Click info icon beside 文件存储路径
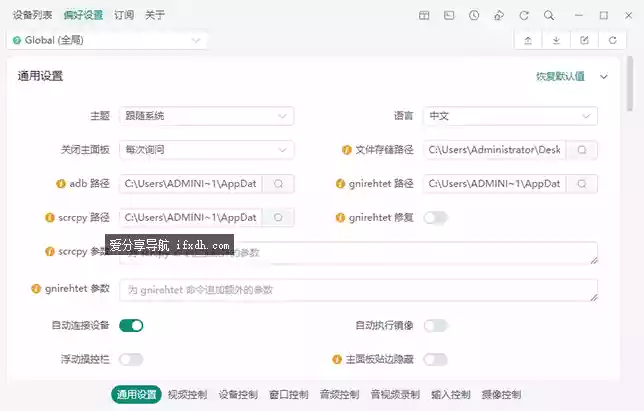The image size is (644, 411). pyautogui.click(x=347, y=150)
